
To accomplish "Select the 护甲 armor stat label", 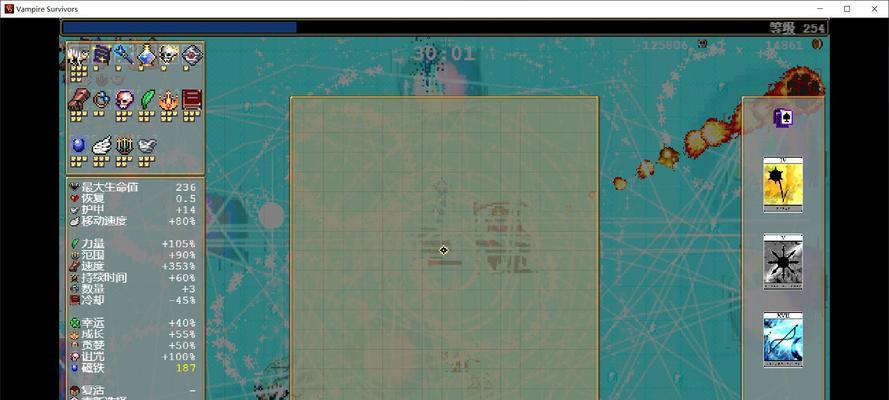I will coord(93,210).
